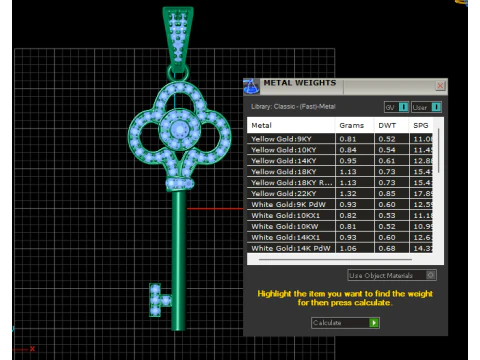
Task: Click the 0.85 DWT value for 22KY
Action: (387, 194)
